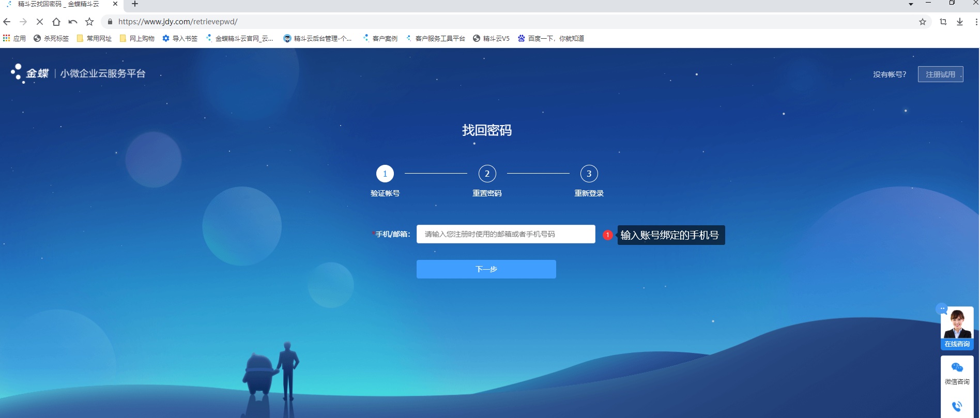Click step 3 重新登录 circle
This screenshot has height=418, width=980.
click(x=589, y=174)
